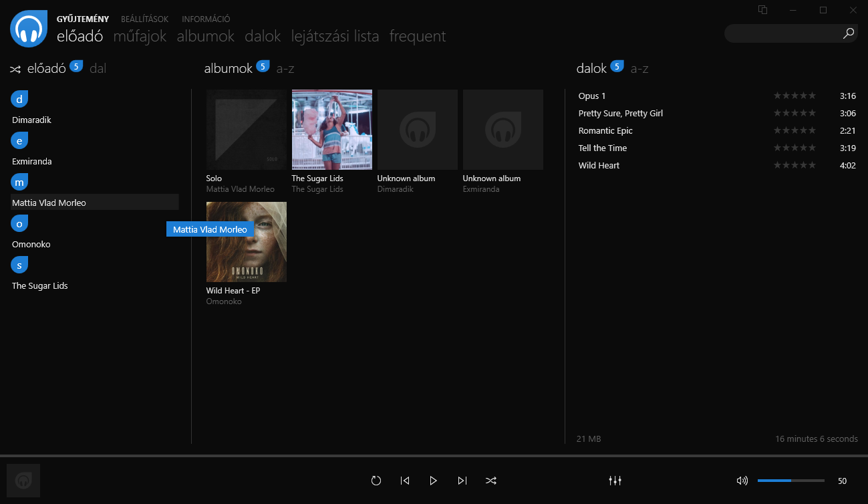Open the BEÁLLÍTÁSOK menu
The height and width of the screenshot is (504, 868).
[144, 19]
